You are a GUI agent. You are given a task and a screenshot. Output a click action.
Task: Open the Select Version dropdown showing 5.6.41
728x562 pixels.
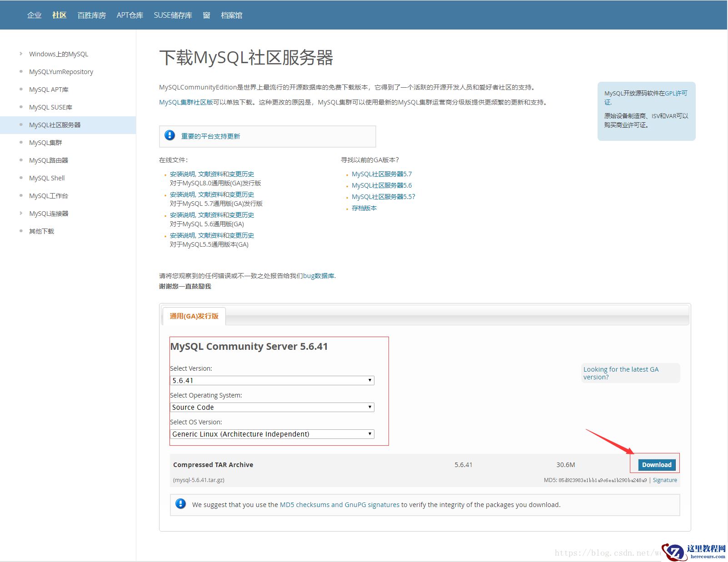(x=272, y=380)
